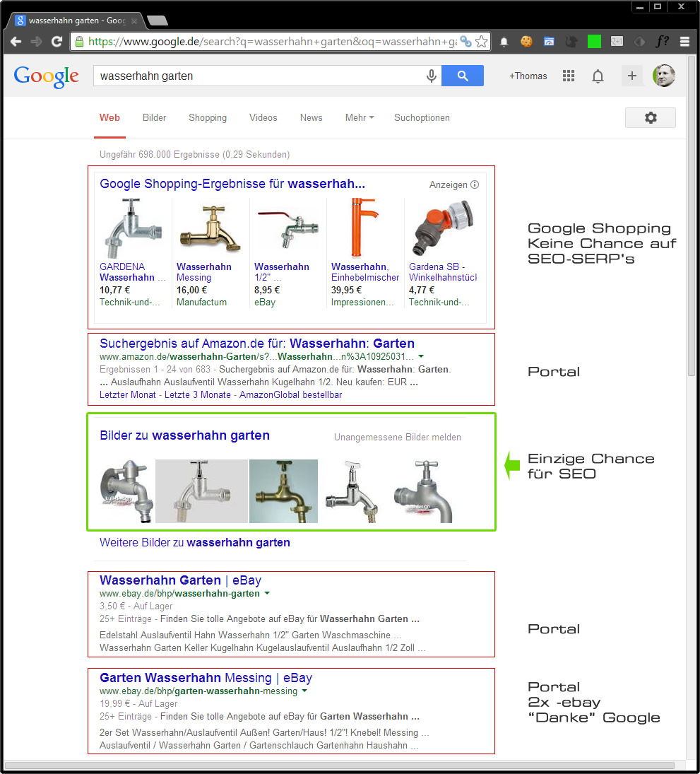
Task: Click the first image result faucet
Action: 126,491
